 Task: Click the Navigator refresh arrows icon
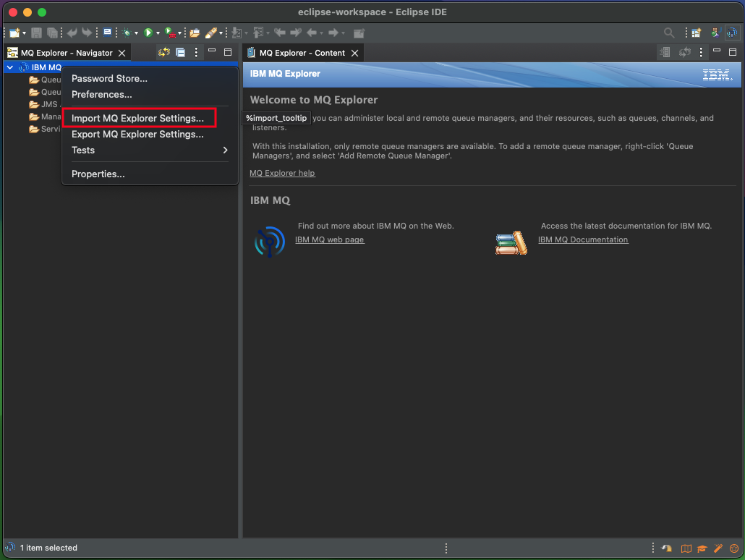coord(164,52)
